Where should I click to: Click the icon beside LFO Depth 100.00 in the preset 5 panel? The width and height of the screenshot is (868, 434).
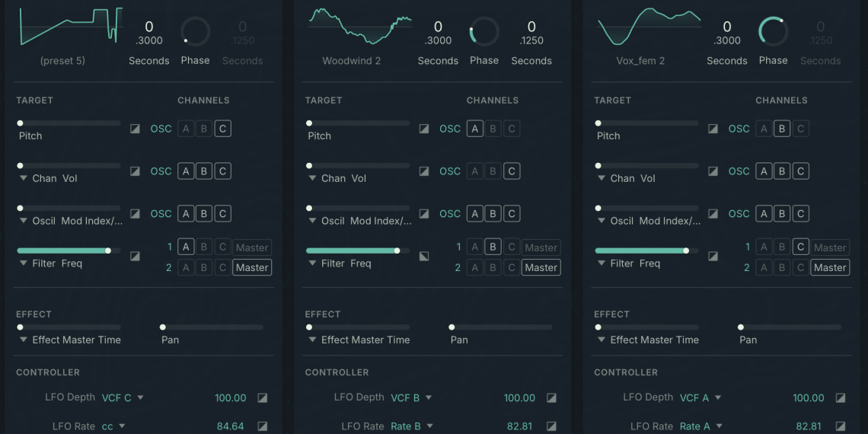click(x=262, y=397)
